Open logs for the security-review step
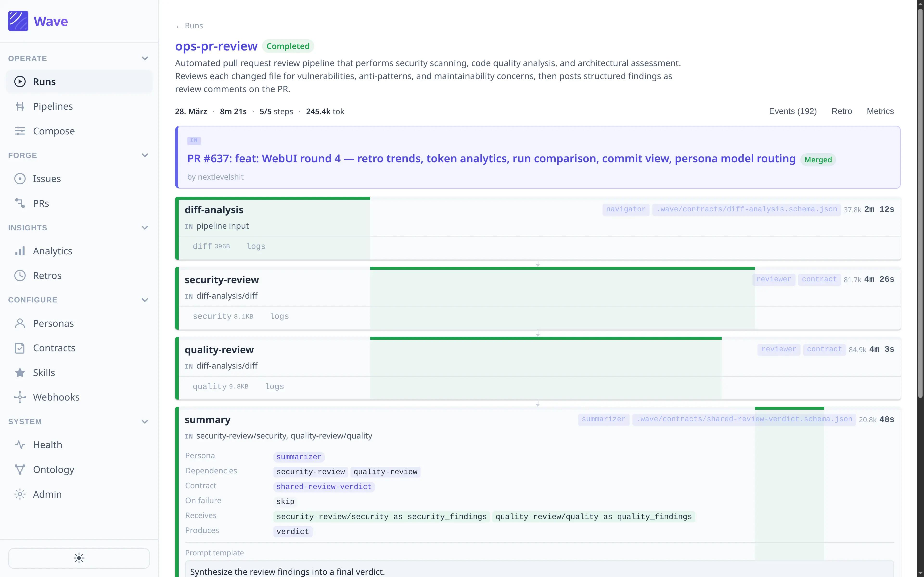The height and width of the screenshot is (577, 924). coord(279,316)
